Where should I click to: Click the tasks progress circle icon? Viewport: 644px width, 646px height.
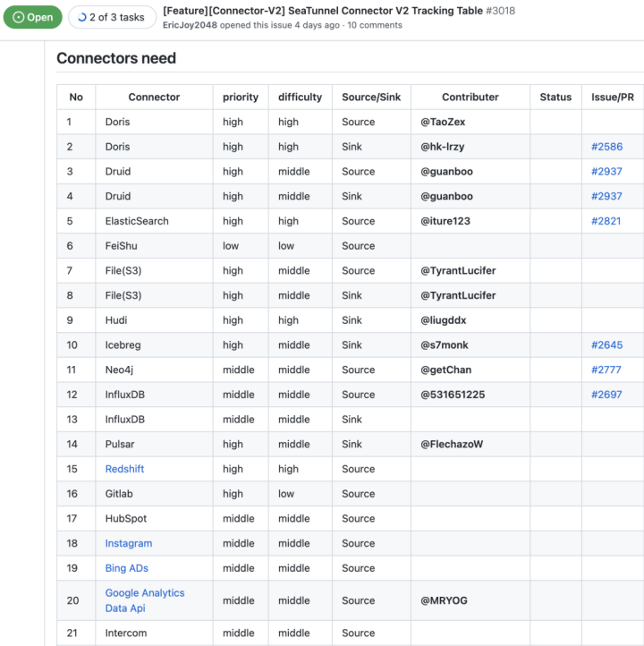81,17
